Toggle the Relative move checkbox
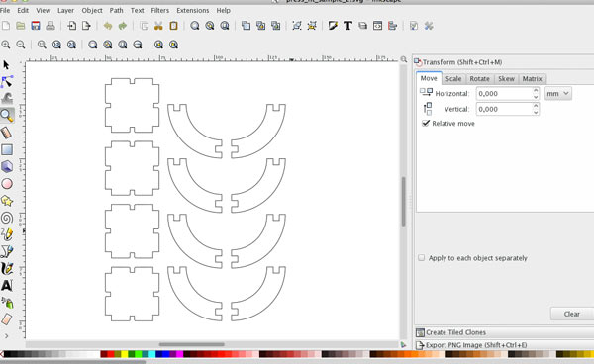594x364 pixels. point(426,123)
